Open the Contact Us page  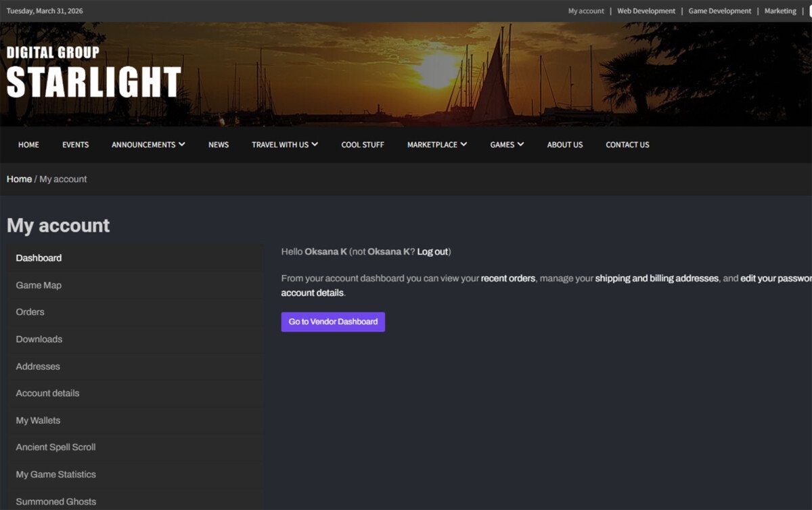pyautogui.click(x=627, y=145)
